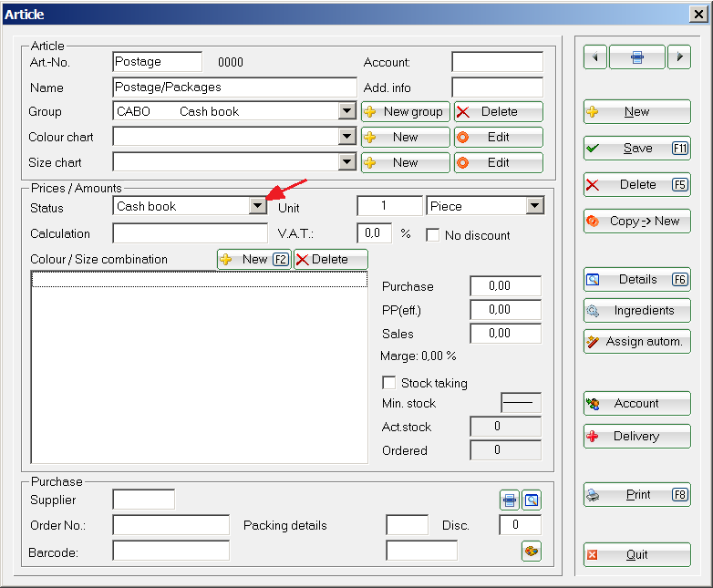713x588 pixels.
Task: Click the Min. stock colour box
Action: tap(521, 403)
